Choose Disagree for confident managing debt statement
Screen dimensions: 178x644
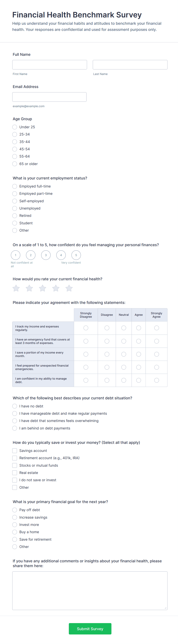pos(107,380)
